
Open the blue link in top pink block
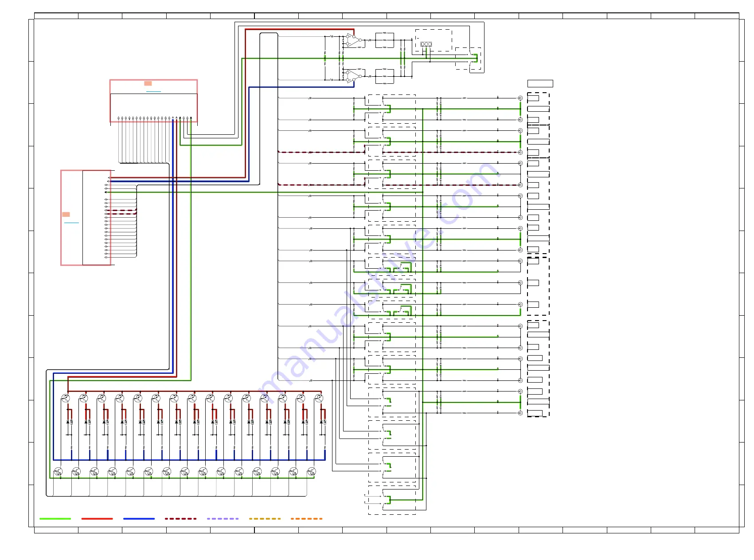tap(153, 92)
